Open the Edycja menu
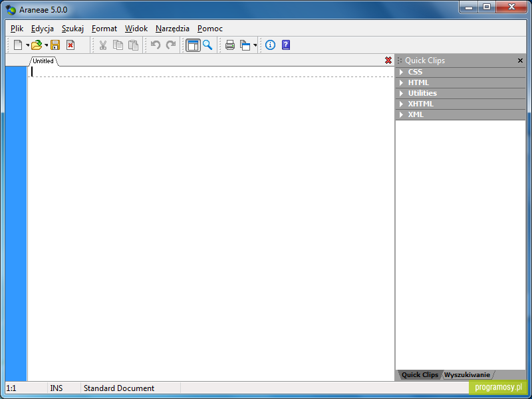Image resolution: width=532 pixels, height=399 pixels. coord(43,29)
